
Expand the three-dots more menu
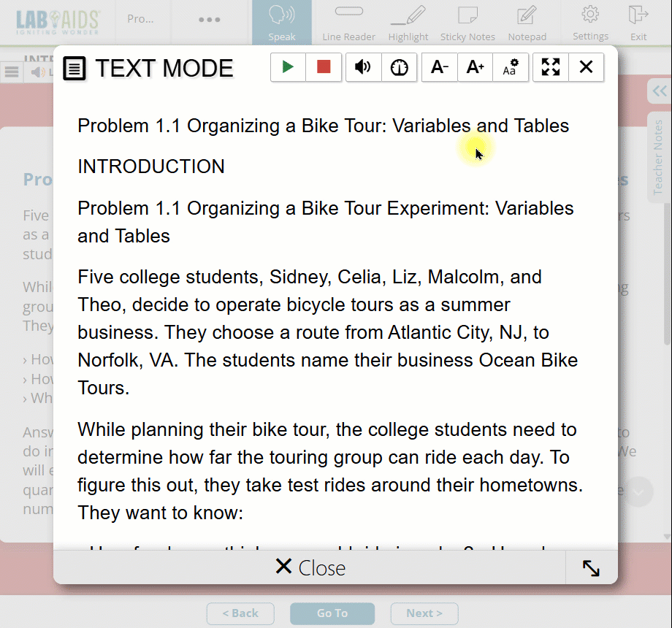tap(210, 20)
